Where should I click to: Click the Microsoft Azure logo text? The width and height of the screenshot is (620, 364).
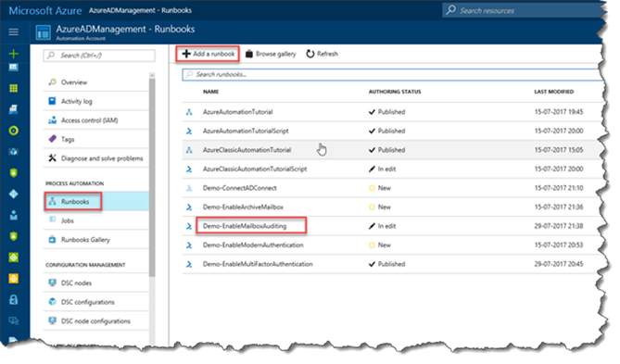[x=45, y=11]
